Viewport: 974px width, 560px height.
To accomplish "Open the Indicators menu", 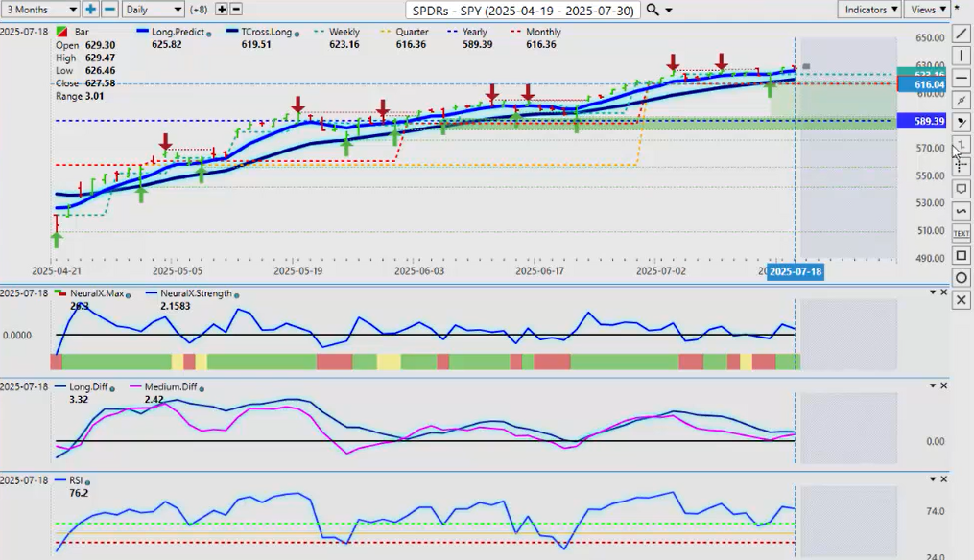I will (869, 10).
